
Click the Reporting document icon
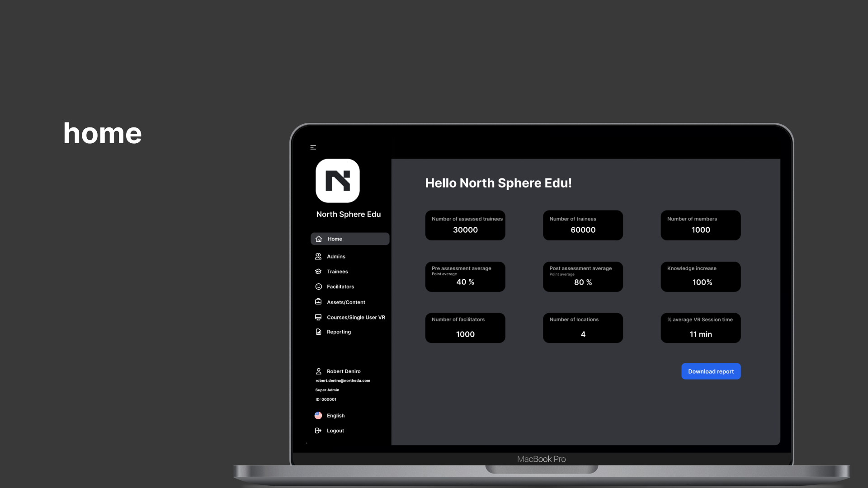[318, 332]
